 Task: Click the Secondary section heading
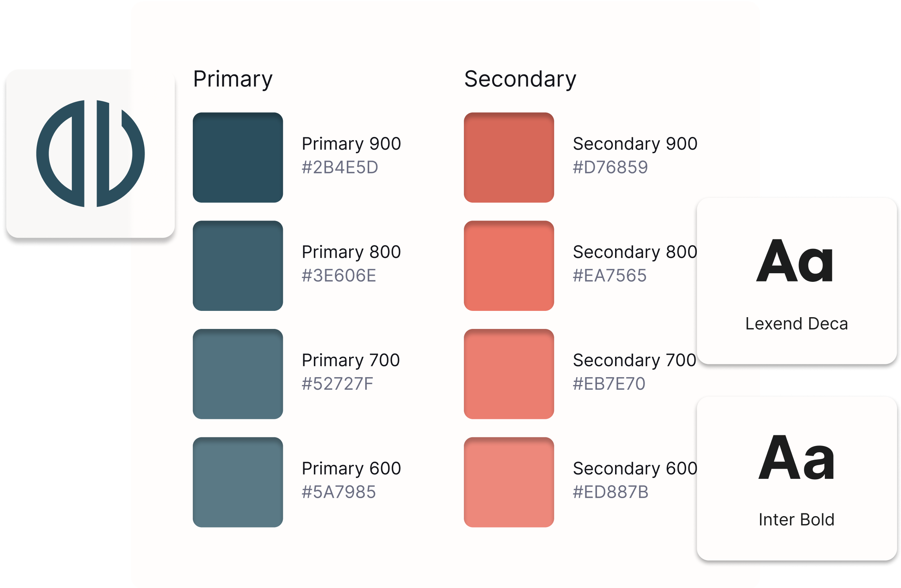(520, 79)
